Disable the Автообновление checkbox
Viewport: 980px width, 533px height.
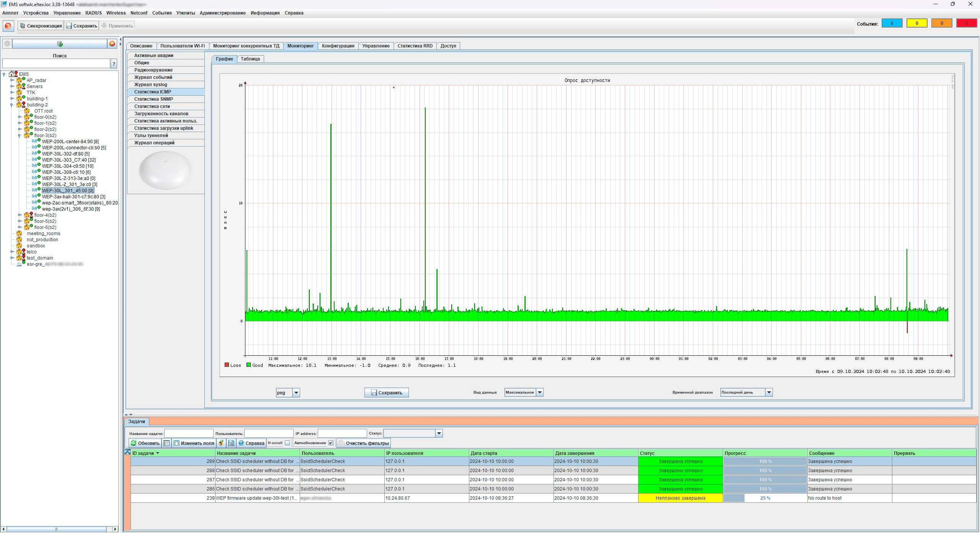331,443
